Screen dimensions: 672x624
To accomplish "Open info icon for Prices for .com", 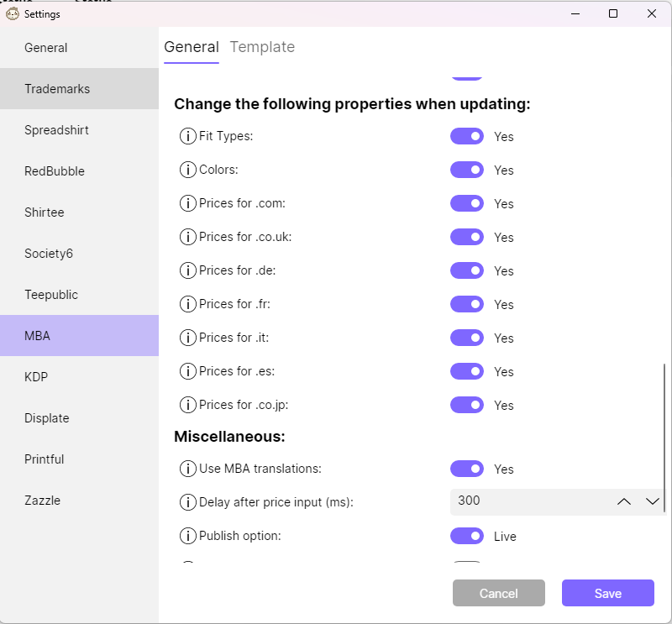I will [187, 203].
